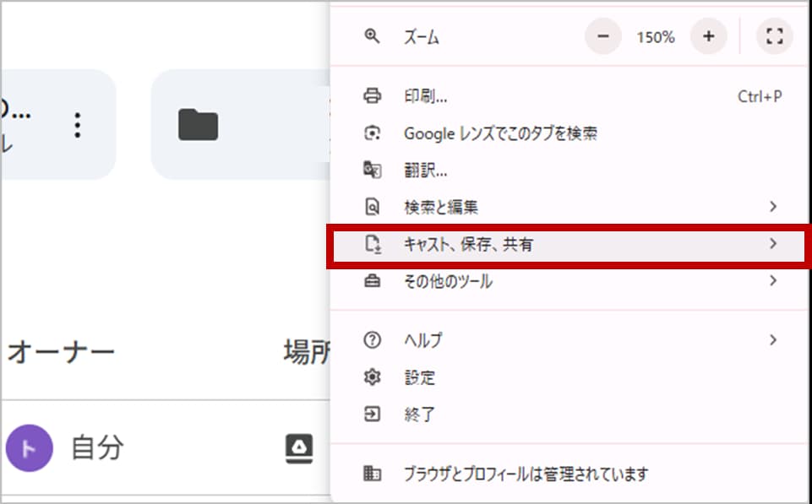Open ブラウザとプロフィールは管理されています info
Screen dimensions: 812x504
[526, 474]
